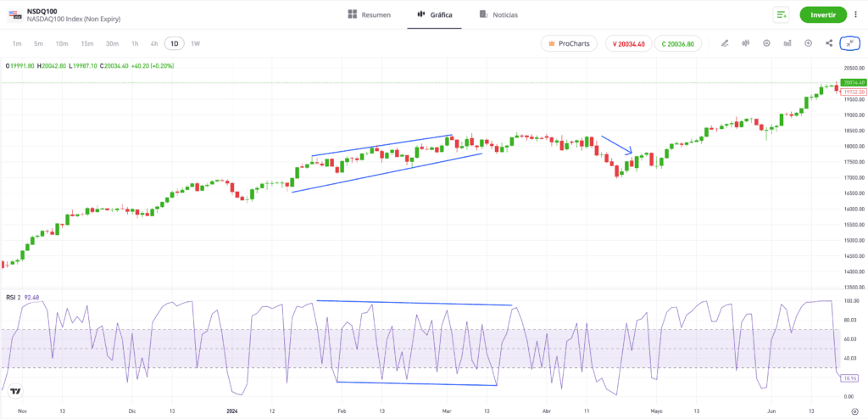868x419 pixels.
Task: Click the open value O 19991.80
Action: 20,66
